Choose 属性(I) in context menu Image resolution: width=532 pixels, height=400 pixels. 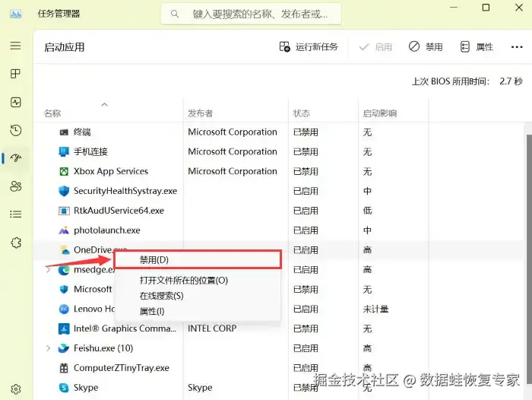coord(152,311)
